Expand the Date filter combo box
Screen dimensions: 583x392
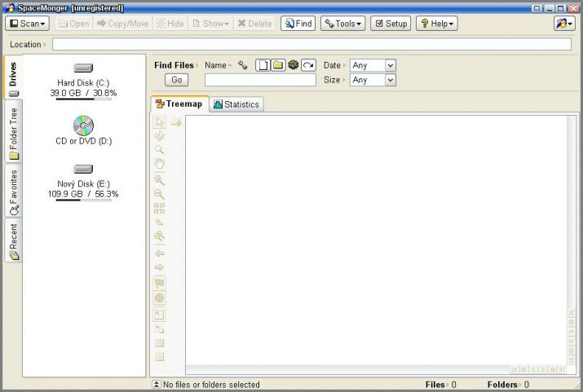pos(390,65)
